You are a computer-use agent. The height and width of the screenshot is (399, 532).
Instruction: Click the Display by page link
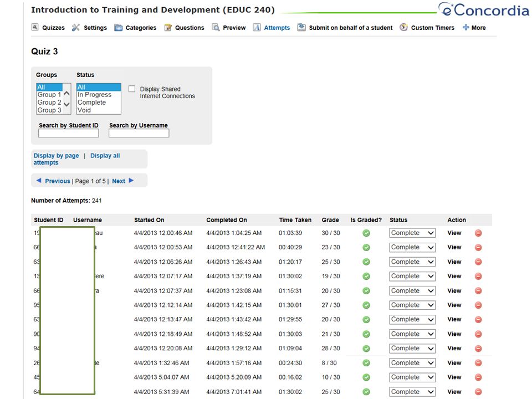(x=56, y=156)
